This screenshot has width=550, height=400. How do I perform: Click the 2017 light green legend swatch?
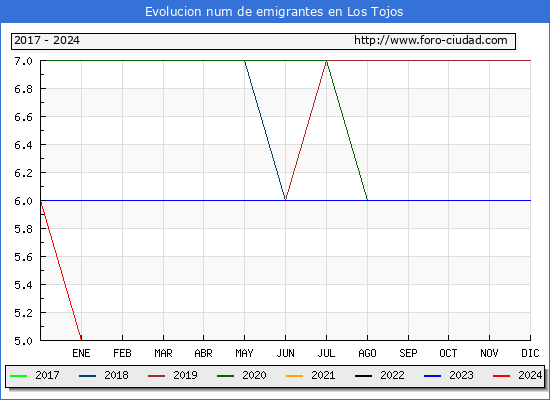coord(19,376)
